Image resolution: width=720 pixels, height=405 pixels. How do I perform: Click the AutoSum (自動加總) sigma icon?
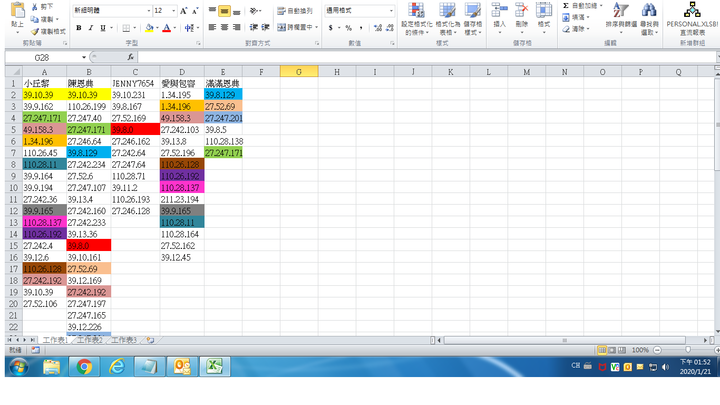pos(566,6)
